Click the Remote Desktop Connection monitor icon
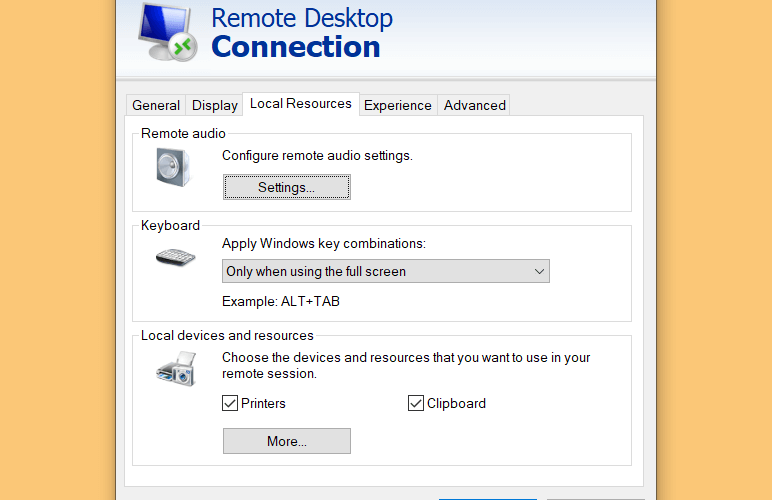This screenshot has width=772, height=500. (168, 32)
